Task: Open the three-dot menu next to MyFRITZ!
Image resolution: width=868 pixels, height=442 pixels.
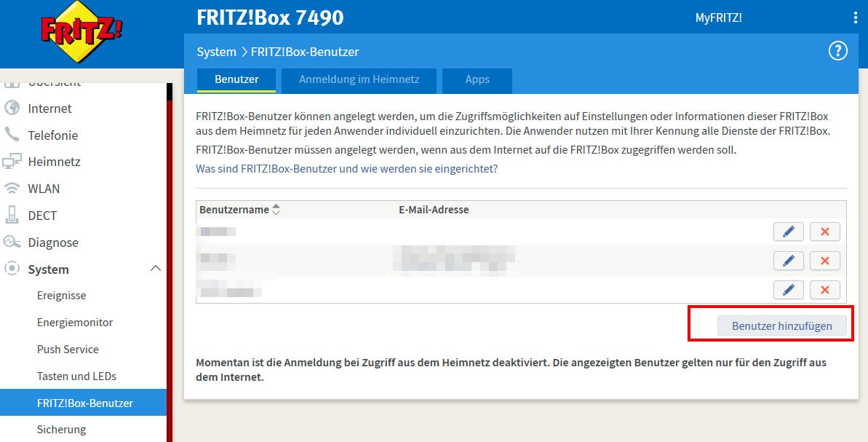Action: pyautogui.click(x=856, y=17)
